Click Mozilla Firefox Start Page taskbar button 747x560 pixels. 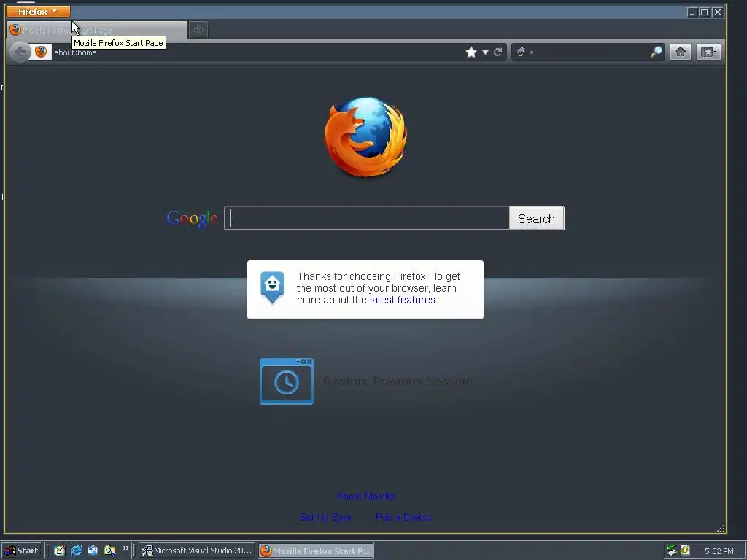317,551
